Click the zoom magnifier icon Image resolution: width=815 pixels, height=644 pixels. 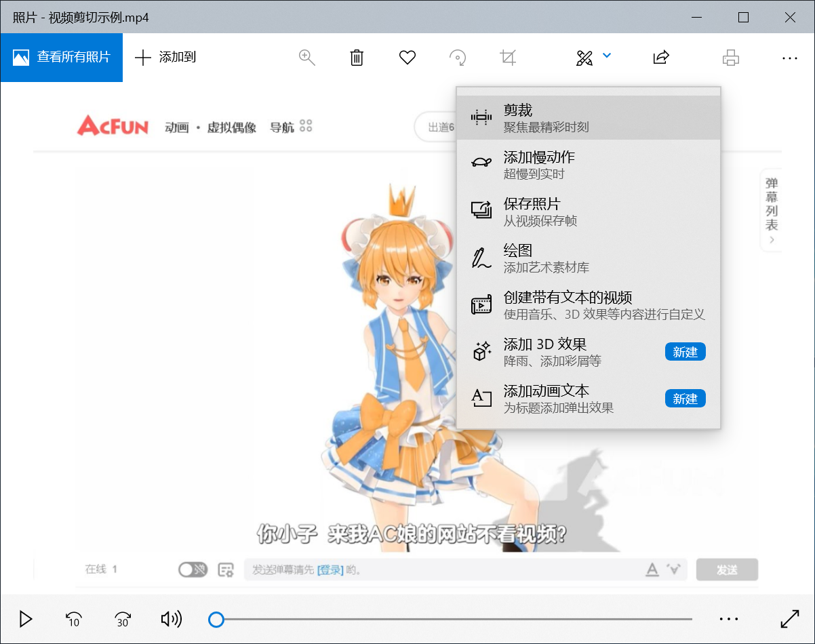[x=307, y=58]
